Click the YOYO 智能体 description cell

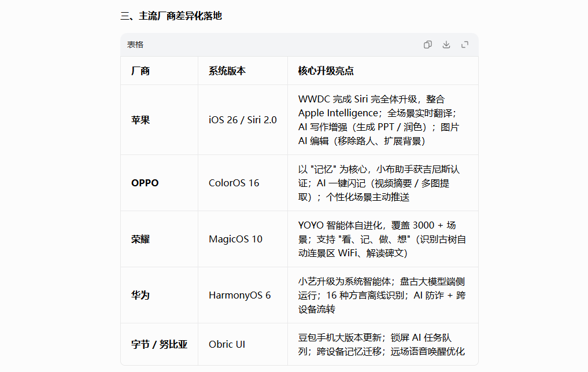coord(383,239)
